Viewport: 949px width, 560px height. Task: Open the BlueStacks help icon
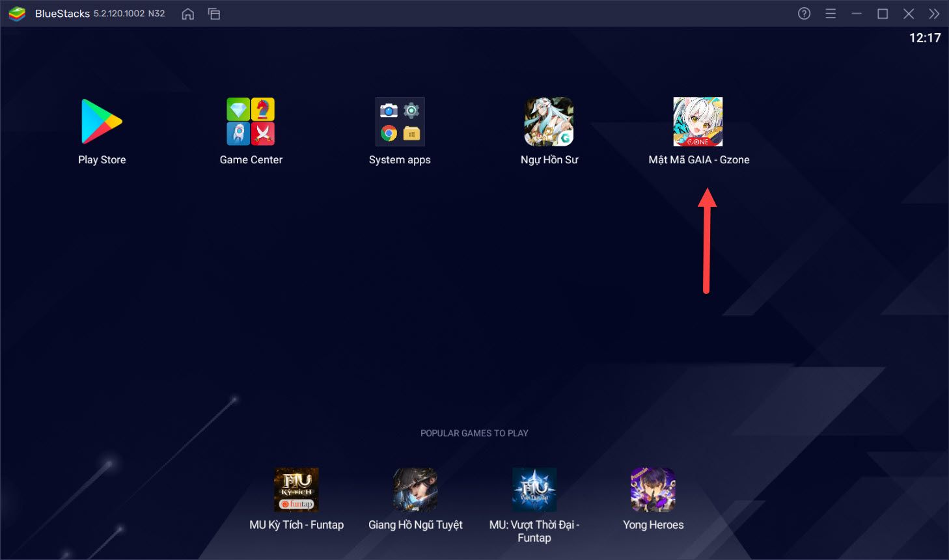pos(805,14)
